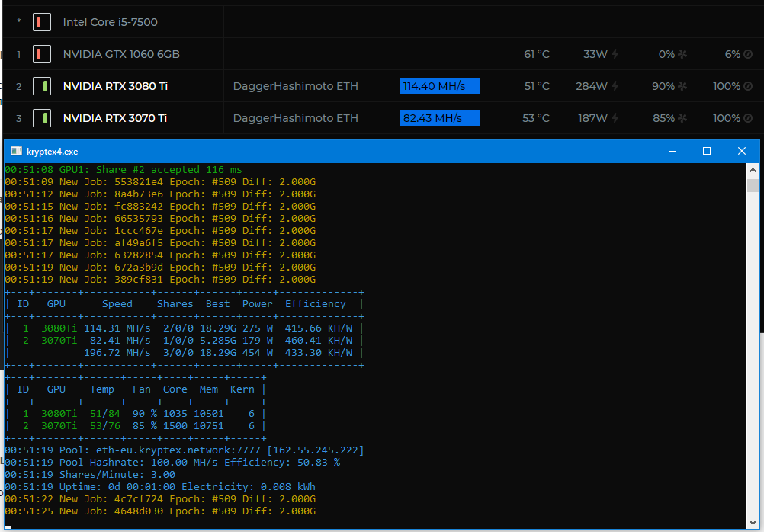Select the NVIDIA GTX 1060 6GB name
The width and height of the screenshot is (764, 532).
coord(121,54)
